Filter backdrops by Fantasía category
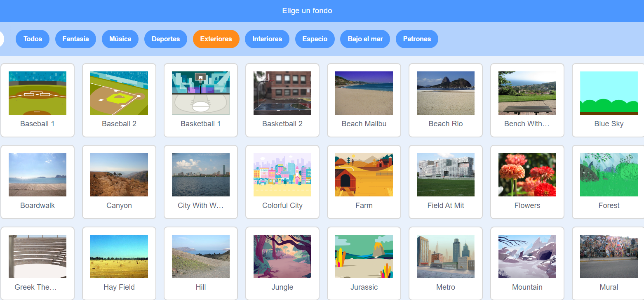 75,39
